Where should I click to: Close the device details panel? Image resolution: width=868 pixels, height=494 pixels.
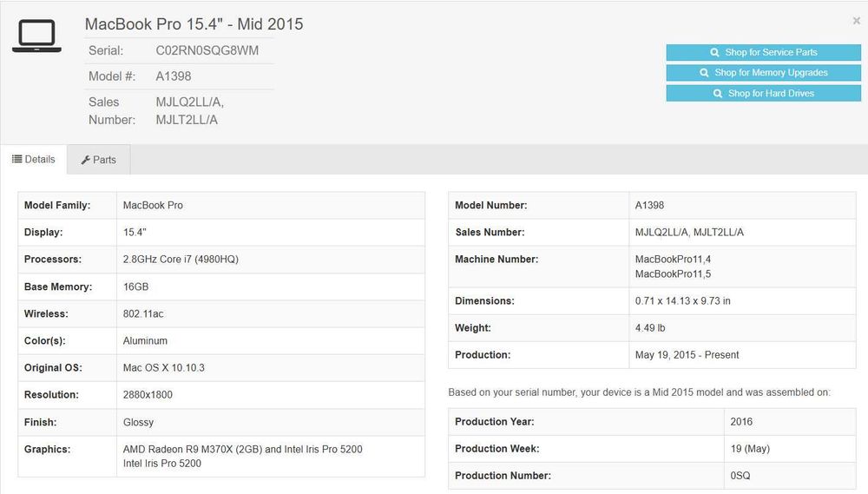[x=857, y=21]
